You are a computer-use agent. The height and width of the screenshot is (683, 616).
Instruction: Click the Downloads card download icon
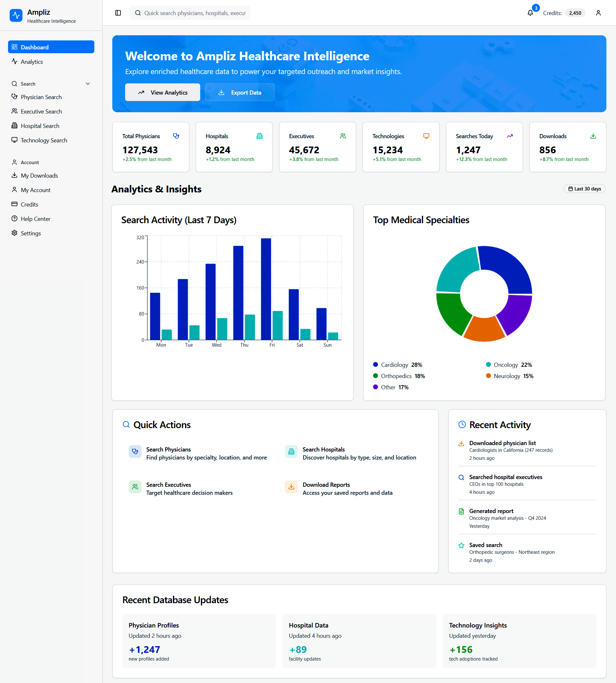pos(593,136)
